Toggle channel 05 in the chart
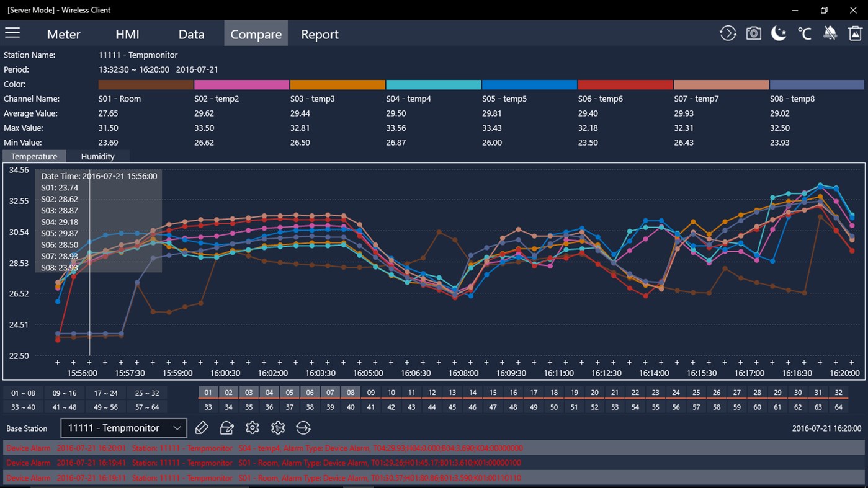 290,393
